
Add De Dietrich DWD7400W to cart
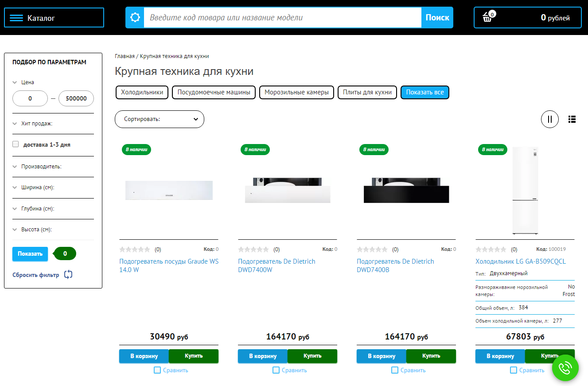pyautogui.click(x=263, y=356)
